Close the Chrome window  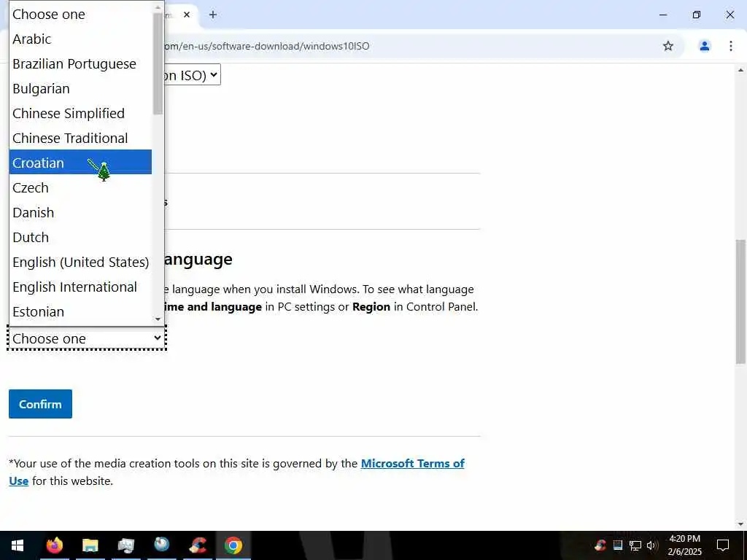729,15
